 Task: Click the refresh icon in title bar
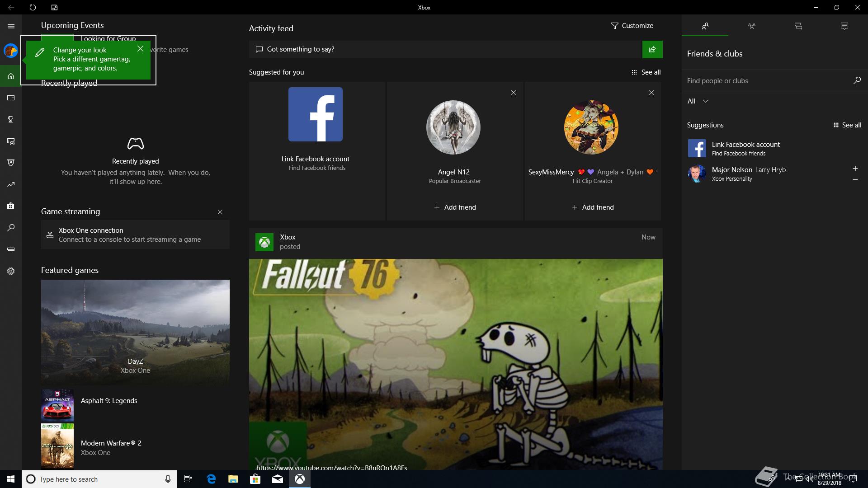point(33,7)
